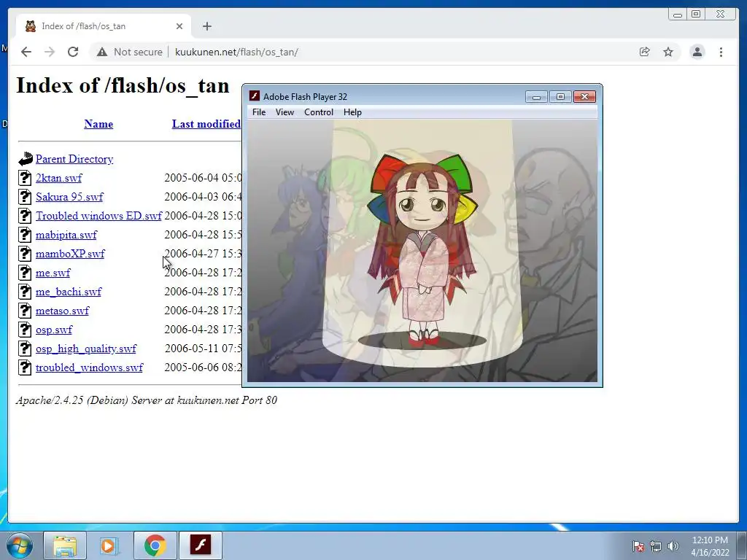This screenshot has height=560, width=747.
Task: Select the Index of /flash/os_tan tab
Action: [x=104, y=26]
